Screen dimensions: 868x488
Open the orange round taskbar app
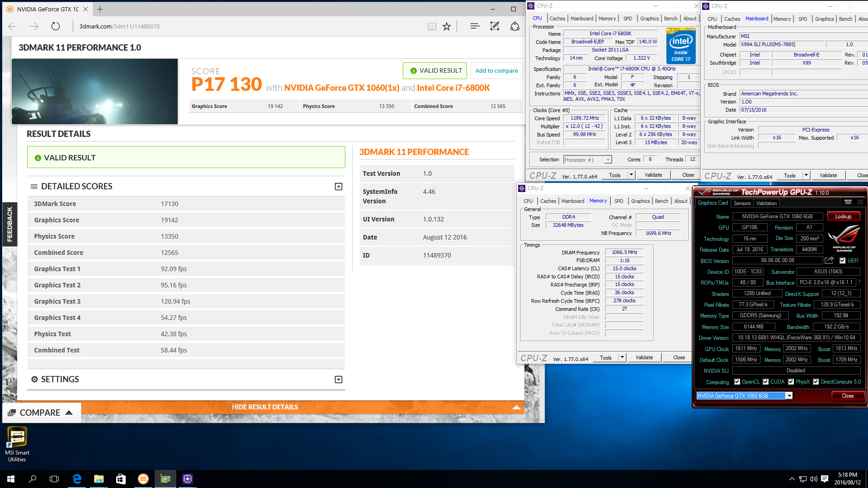pos(143,479)
